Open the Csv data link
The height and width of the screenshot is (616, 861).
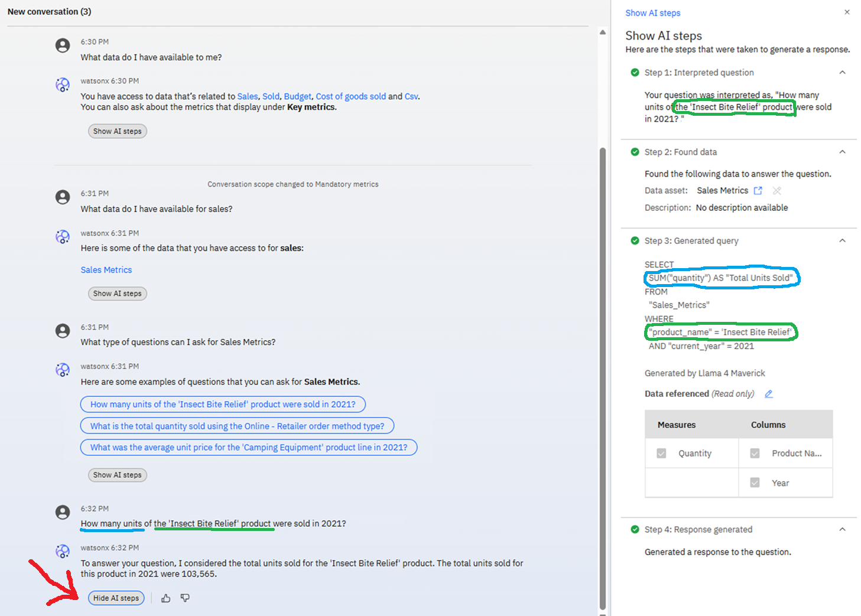[411, 96]
